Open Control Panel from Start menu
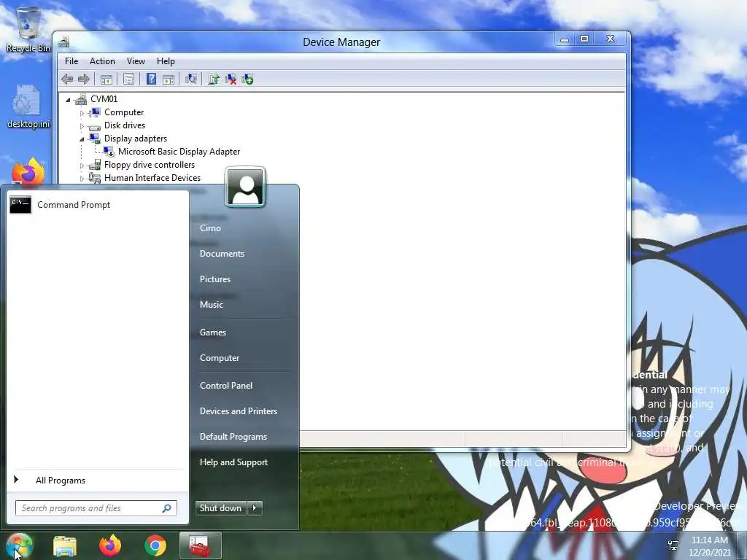747x560 pixels. (x=226, y=386)
